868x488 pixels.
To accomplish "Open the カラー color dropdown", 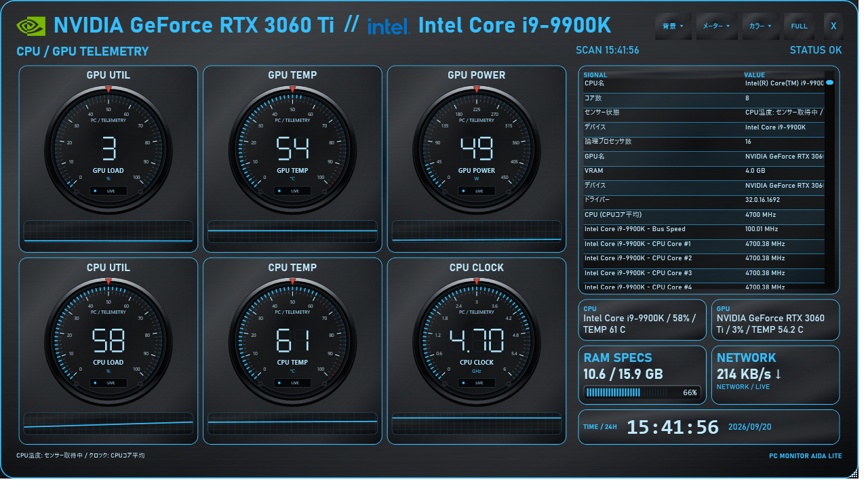I will pos(760,26).
